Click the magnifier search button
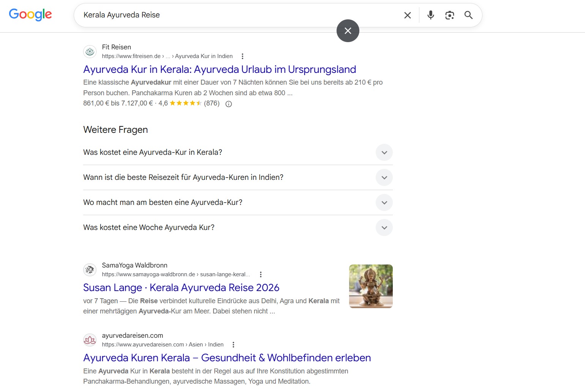The image size is (585, 392). pos(468,15)
